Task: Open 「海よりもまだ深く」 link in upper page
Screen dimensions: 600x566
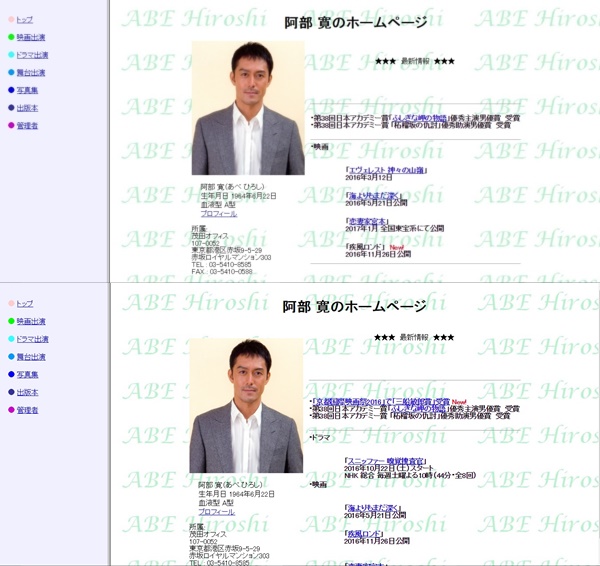Action: [374, 196]
